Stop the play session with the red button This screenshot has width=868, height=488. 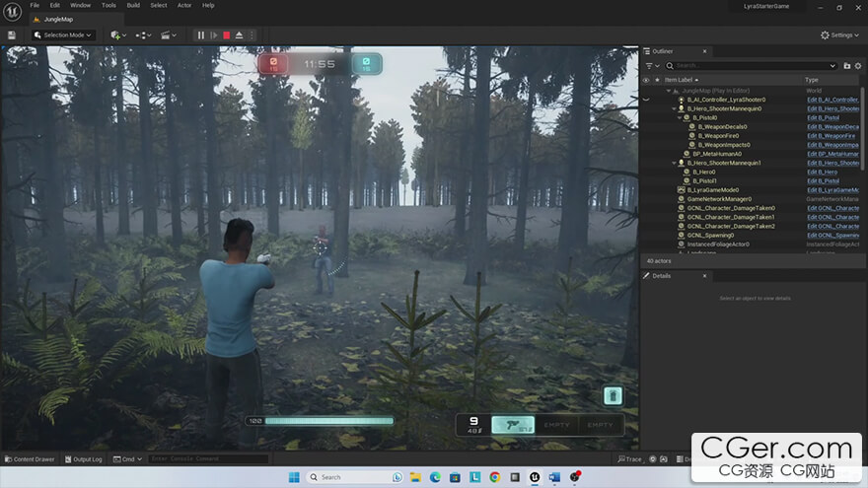pos(227,35)
